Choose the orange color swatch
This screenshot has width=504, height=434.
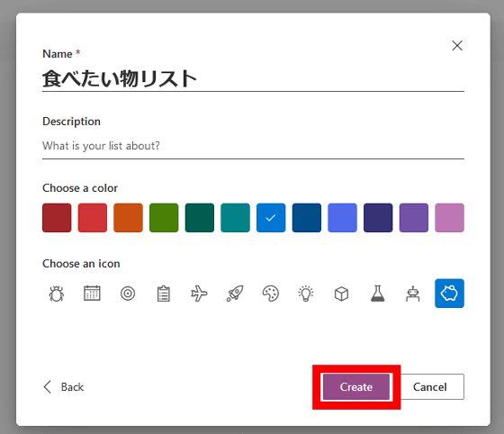click(128, 218)
